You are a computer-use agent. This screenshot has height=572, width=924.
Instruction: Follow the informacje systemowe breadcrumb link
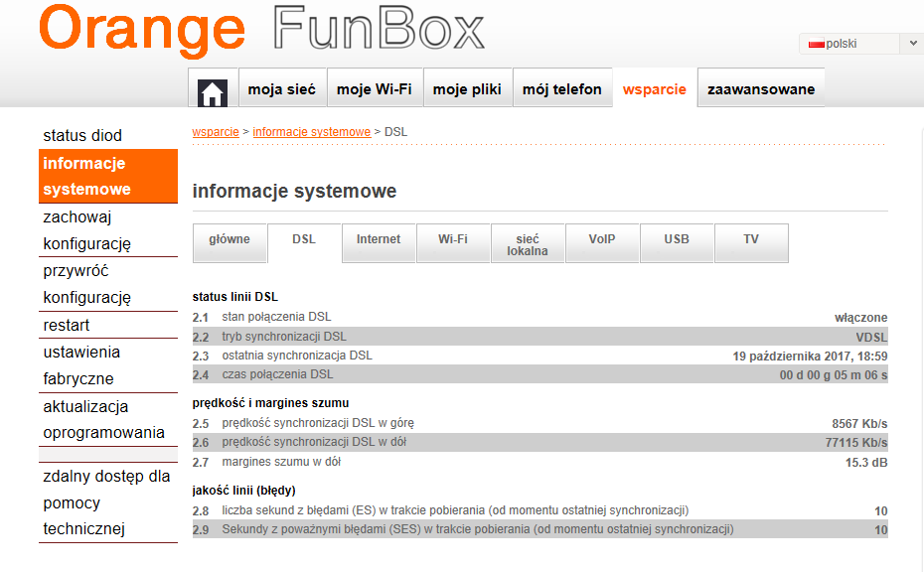pyautogui.click(x=312, y=132)
